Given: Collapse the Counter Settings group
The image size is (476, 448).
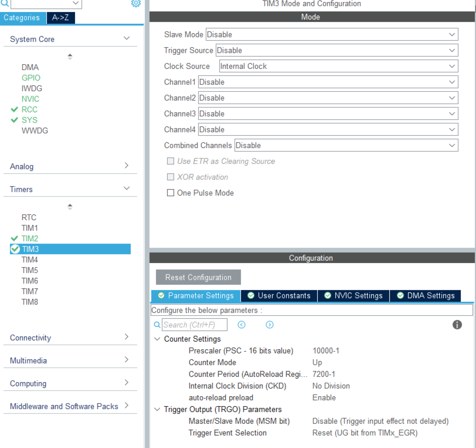Looking at the screenshot, I should [157, 339].
